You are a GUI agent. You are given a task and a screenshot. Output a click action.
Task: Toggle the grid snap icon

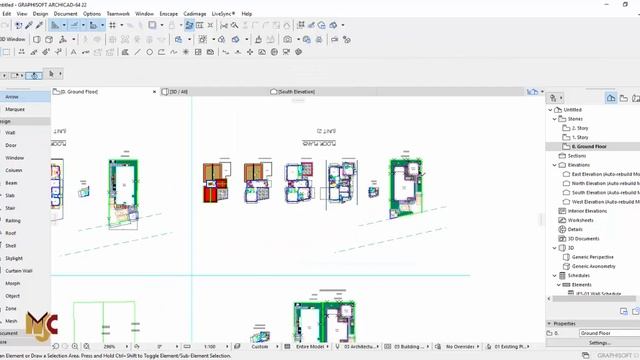pyautogui.click(x=113, y=25)
